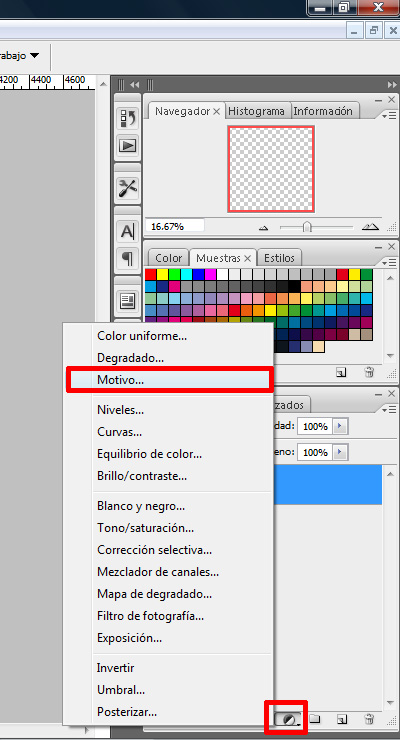Minimize the layers panel group
Screen dimensions: 400x740
tap(379, 394)
